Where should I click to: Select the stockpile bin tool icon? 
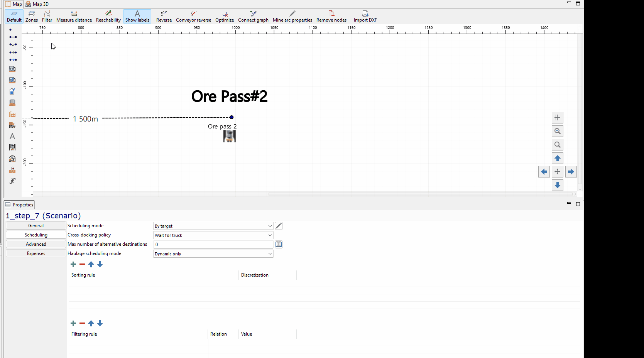click(x=12, y=103)
